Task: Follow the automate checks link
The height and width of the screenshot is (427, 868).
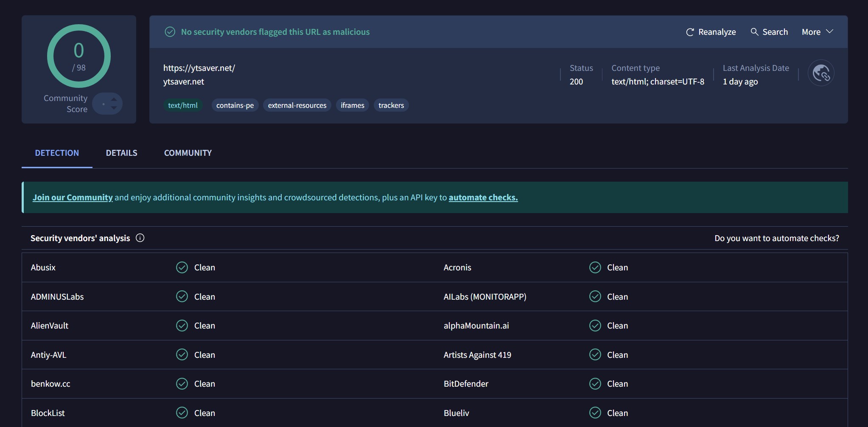Action: point(483,197)
